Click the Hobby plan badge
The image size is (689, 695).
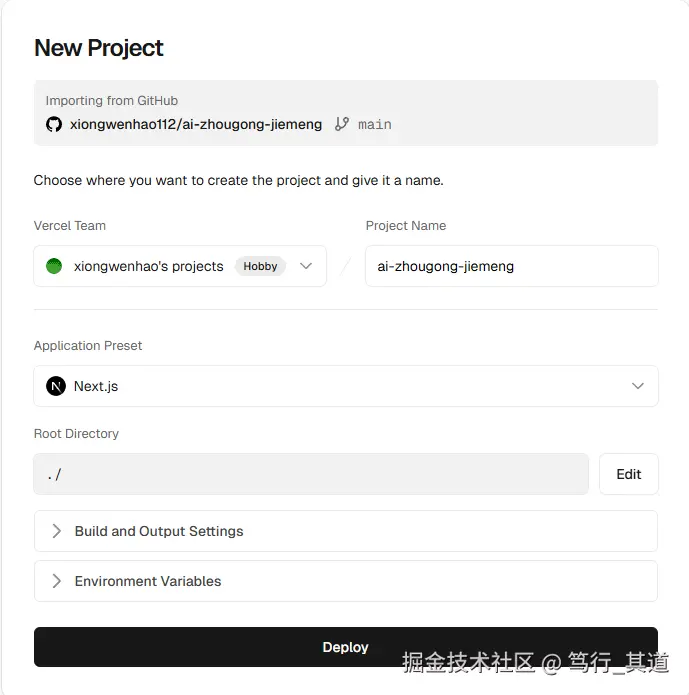click(x=260, y=266)
